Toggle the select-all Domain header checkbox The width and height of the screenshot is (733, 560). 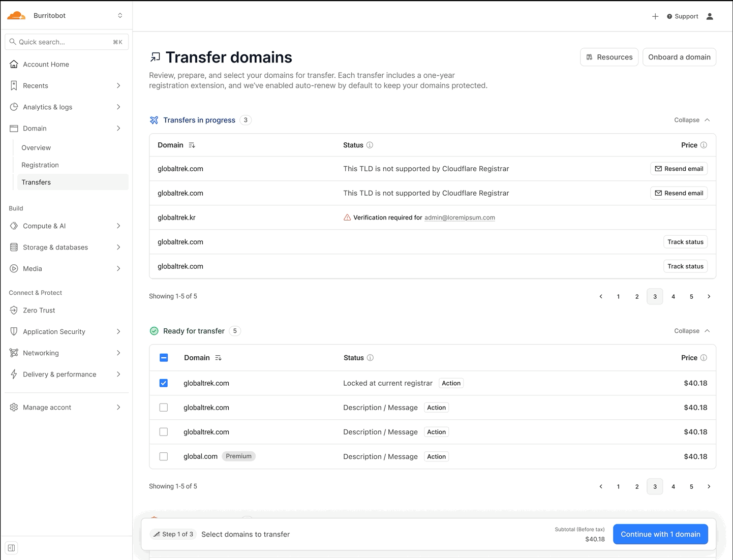[x=164, y=358]
